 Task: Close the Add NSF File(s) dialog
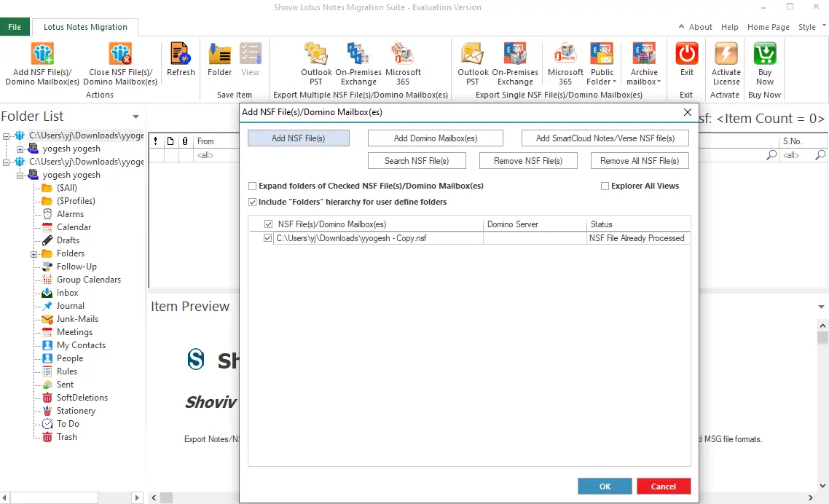tap(687, 112)
